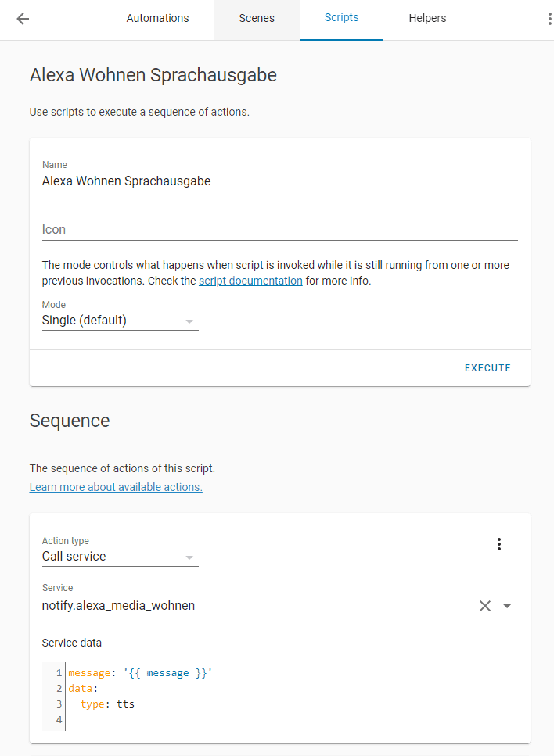Open the script documentation link
Screen dimensions: 554x756
click(x=250, y=281)
